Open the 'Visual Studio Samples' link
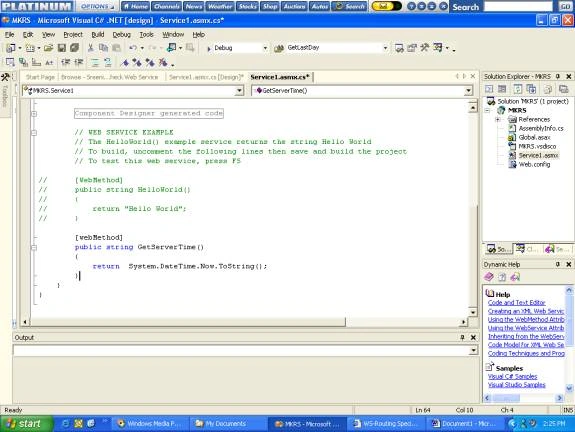Image resolution: width=575 pixels, height=432 pixels. (516, 385)
